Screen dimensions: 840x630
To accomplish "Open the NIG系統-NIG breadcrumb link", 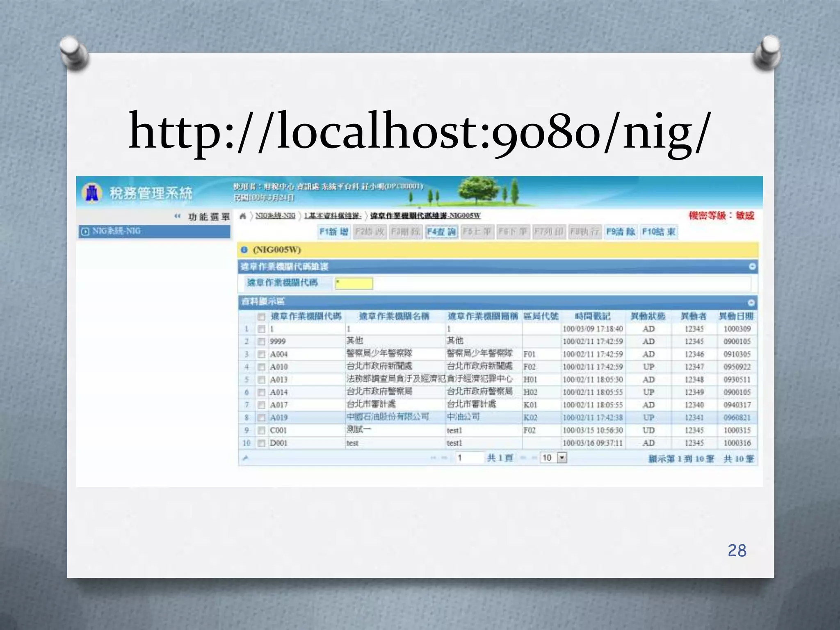I will [275, 216].
